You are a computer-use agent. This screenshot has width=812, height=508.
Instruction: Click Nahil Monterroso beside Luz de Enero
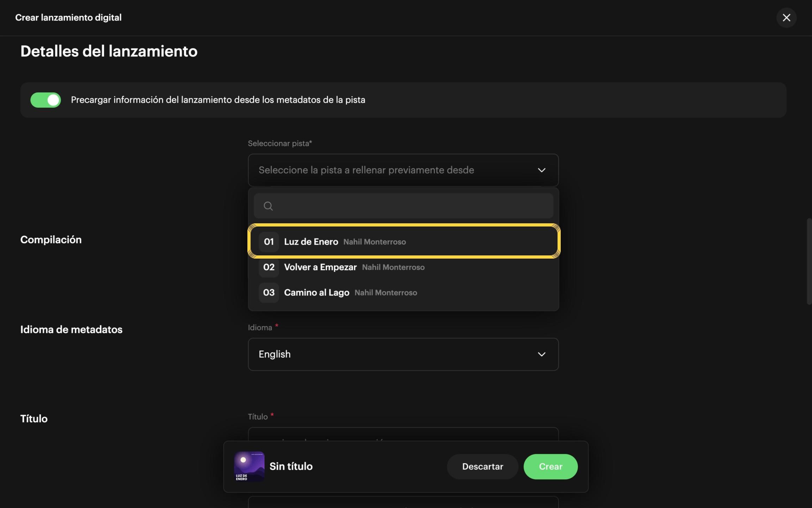point(375,242)
